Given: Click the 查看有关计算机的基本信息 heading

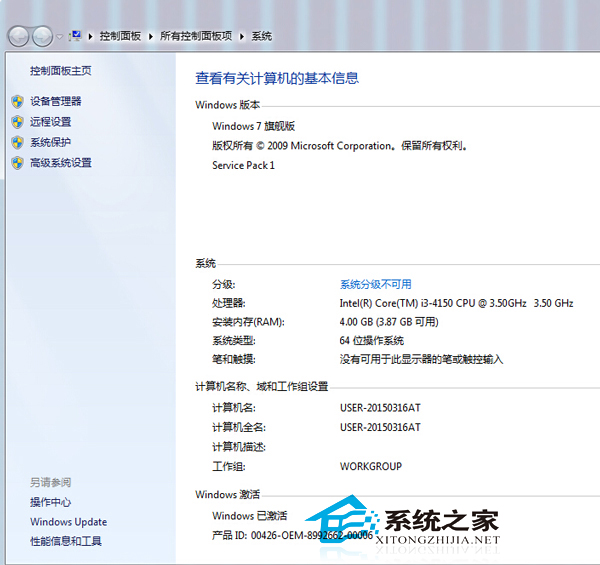Looking at the screenshot, I should 277,78.
